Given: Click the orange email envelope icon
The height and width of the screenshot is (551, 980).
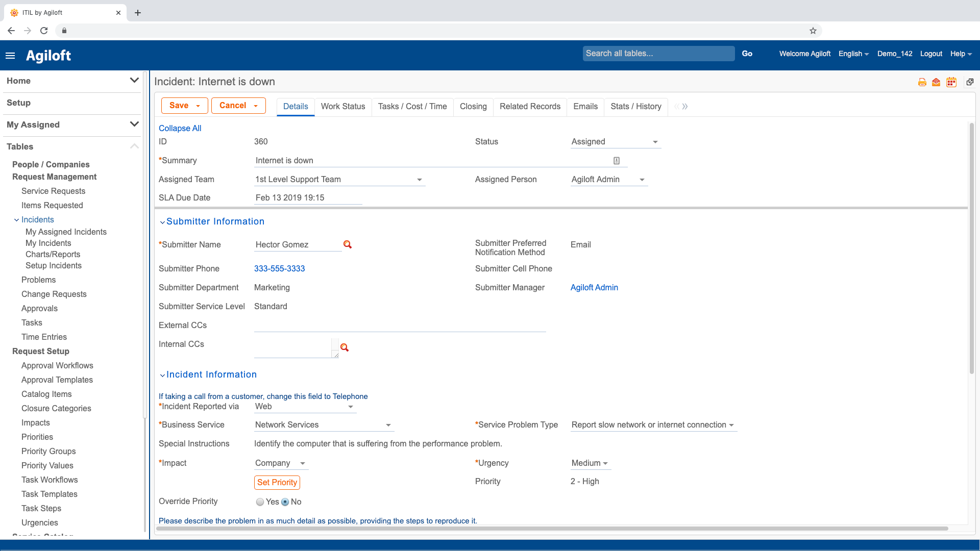Looking at the screenshot, I should coord(936,82).
